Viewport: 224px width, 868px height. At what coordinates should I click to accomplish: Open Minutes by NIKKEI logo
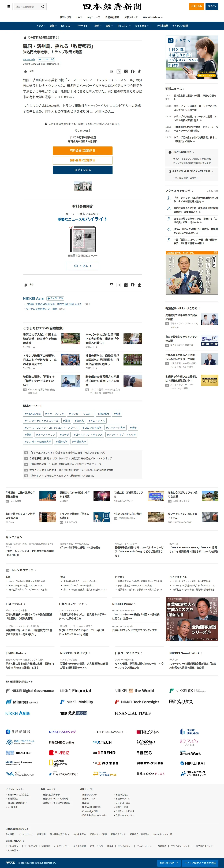tap(22, 702)
